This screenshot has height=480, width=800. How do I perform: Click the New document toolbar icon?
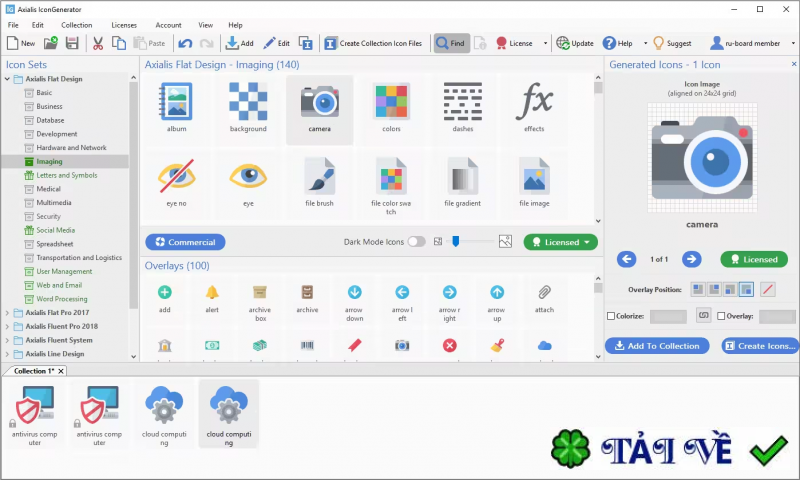point(13,43)
